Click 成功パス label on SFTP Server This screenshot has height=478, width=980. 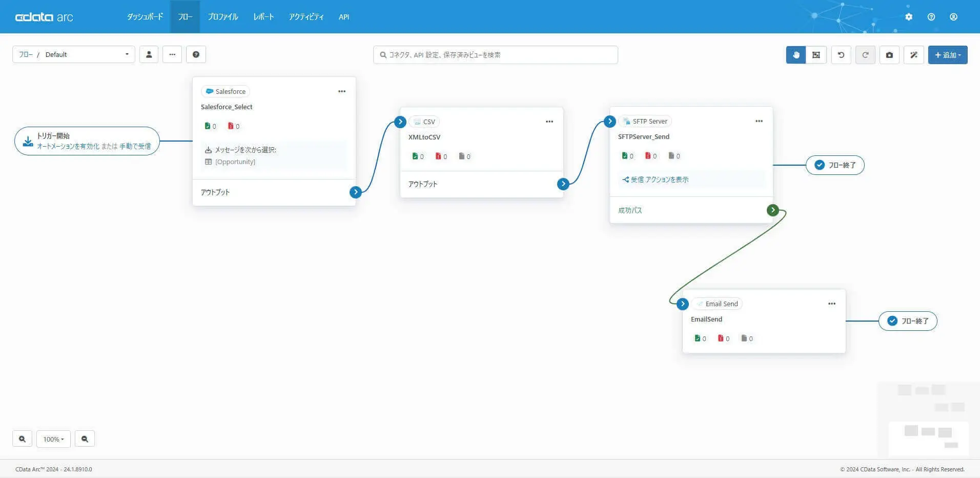tap(630, 210)
